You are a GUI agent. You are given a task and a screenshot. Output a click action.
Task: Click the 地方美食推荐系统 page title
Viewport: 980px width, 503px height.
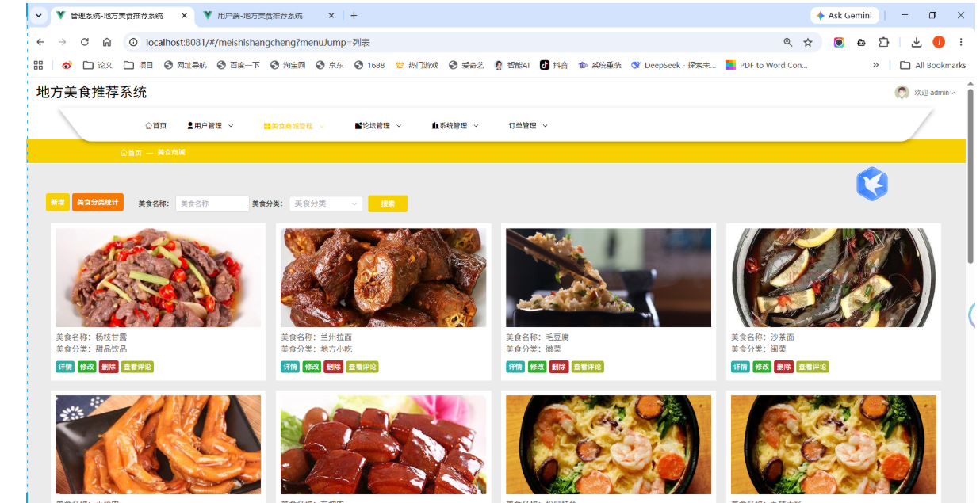tap(91, 92)
